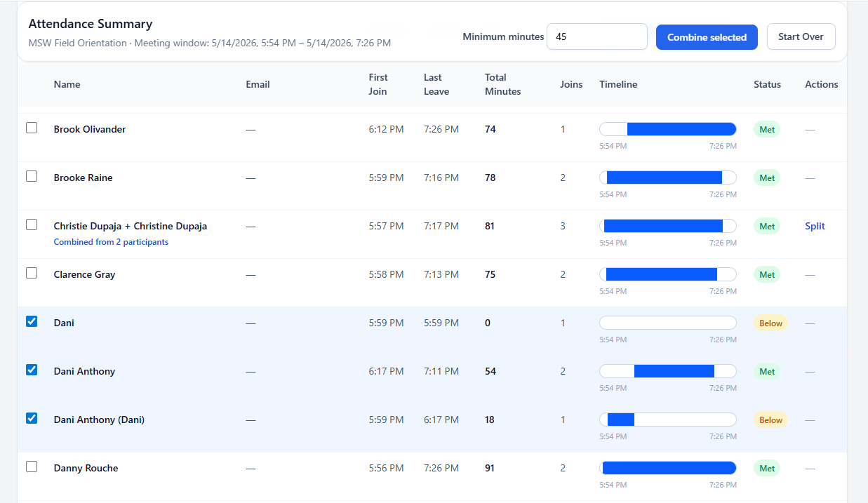Click Danny Rouche's timeline bar
This screenshot has width=868, height=503.
[668, 468]
